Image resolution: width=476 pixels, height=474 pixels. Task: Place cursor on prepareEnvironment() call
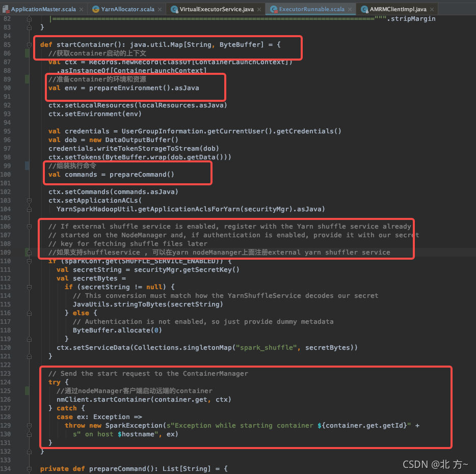tap(129, 88)
